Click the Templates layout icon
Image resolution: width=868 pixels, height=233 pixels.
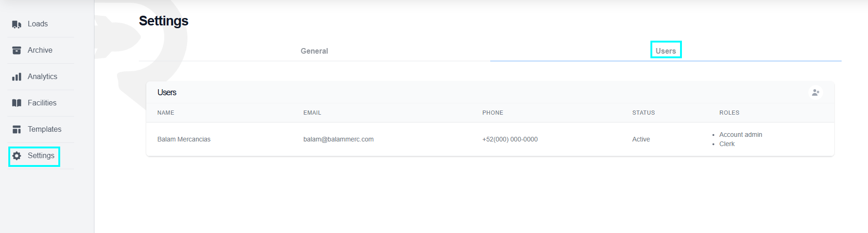pyautogui.click(x=17, y=129)
